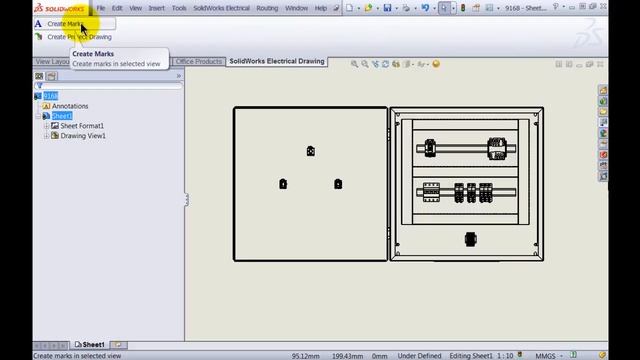
Task: Open the View menu
Action: (136, 8)
